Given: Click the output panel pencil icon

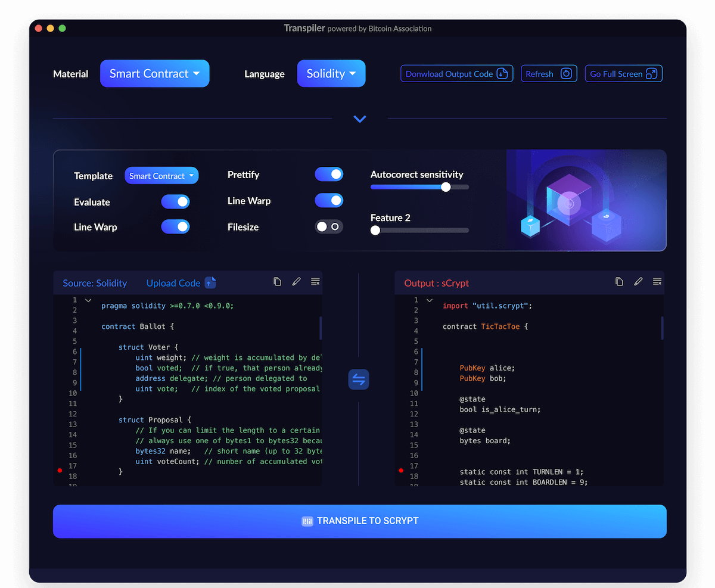Looking at the screenshot, I should click(638, 282).
